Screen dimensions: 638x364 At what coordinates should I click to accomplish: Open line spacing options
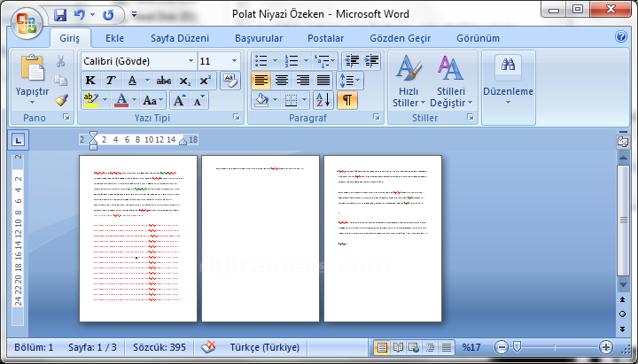pyautogui.click(x=349, y=81)
